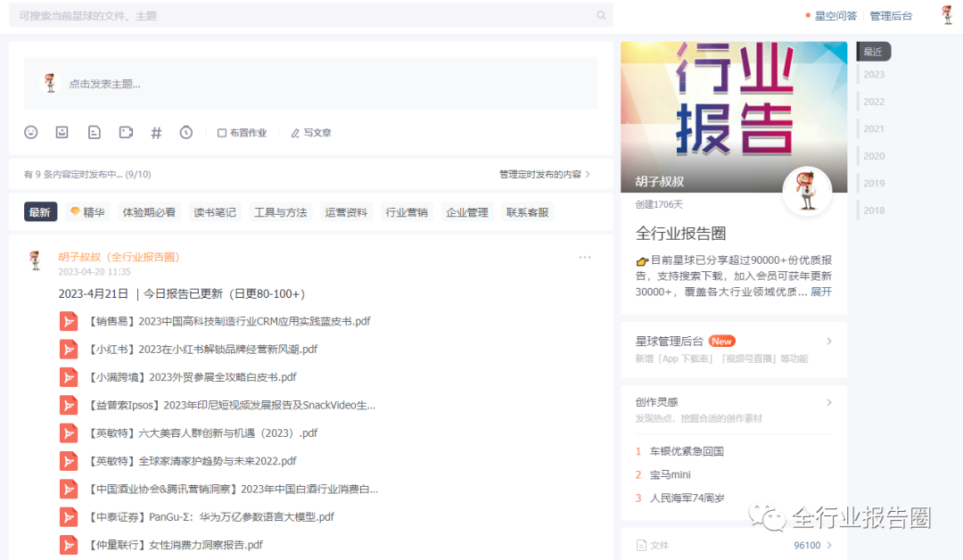Jump to 2020 in the timeline
963x560 pixels.
pyautogui.click(x=873, y=156)
